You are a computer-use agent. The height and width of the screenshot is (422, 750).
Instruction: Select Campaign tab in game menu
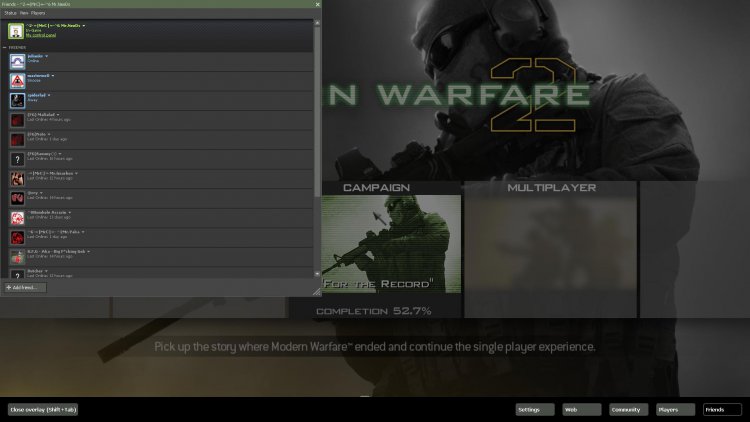[x=376, y=188]
